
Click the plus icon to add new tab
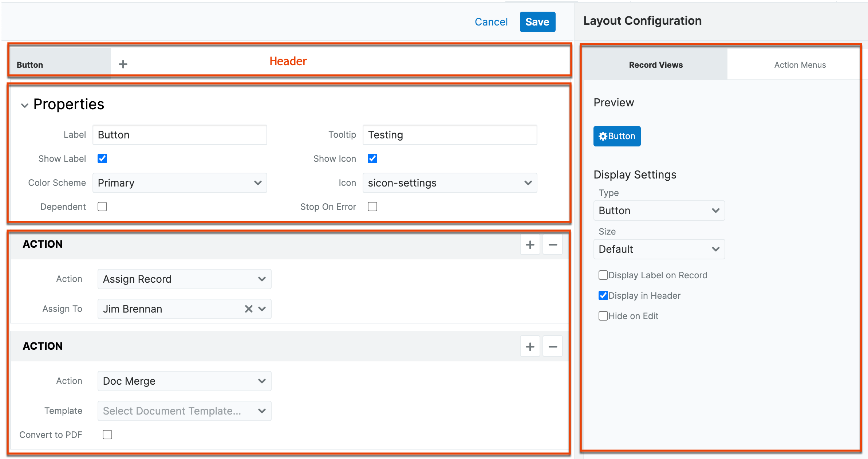click(x=123, y=64)
